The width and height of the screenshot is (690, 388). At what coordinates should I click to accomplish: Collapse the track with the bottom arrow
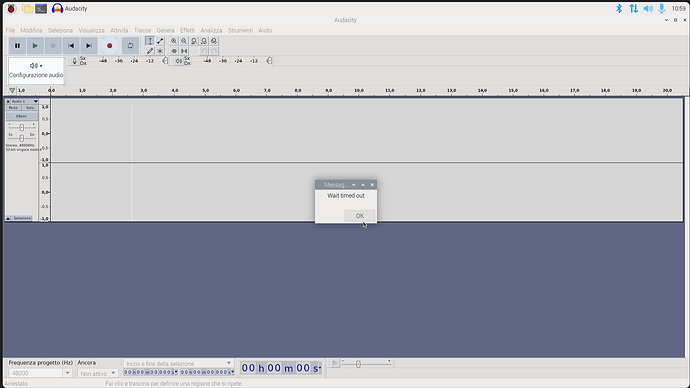tap(8, 218)
